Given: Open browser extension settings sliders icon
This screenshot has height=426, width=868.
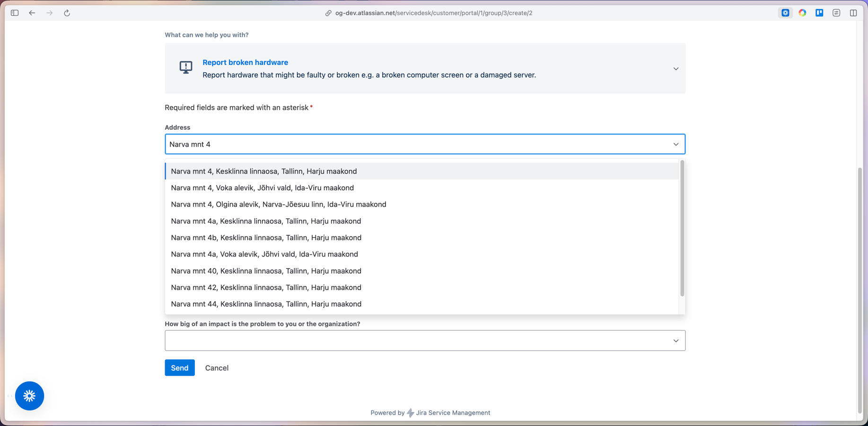Looking at the screenshot, I should (836, 13).
